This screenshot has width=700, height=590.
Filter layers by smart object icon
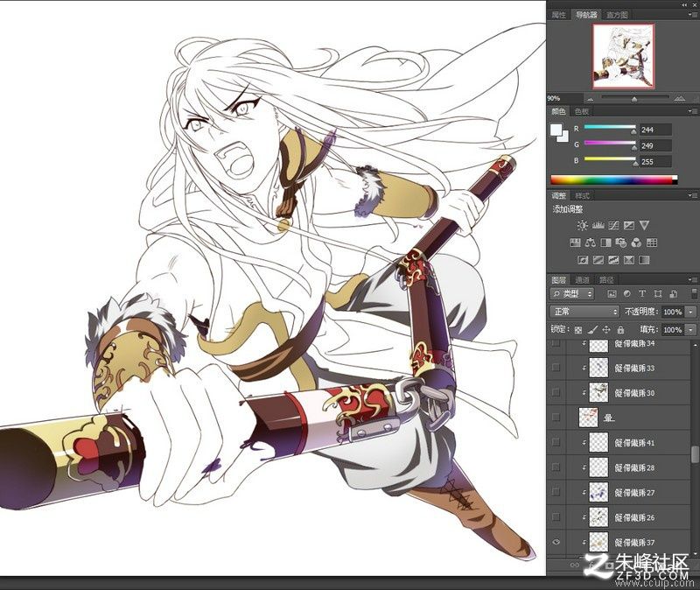[673, 293]
